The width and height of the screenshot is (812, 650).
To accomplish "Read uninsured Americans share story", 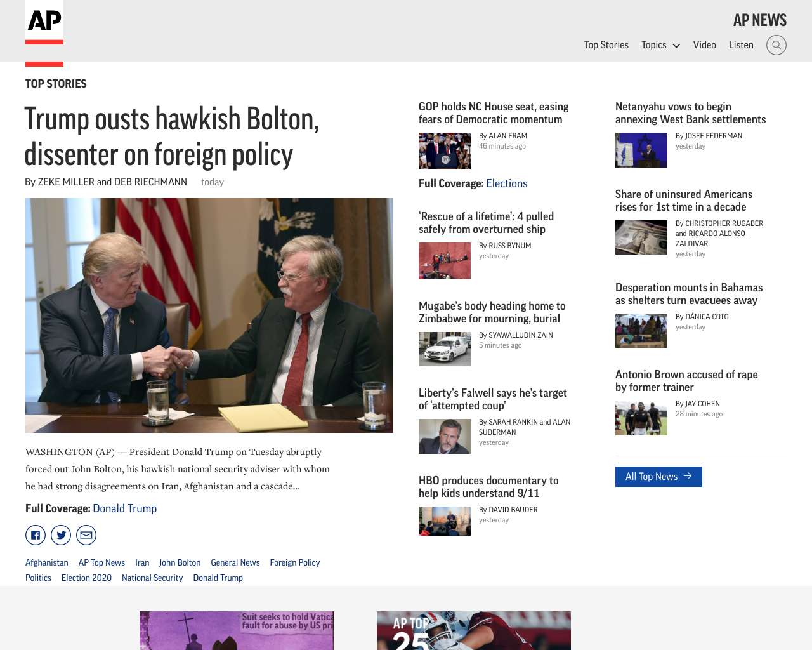I will point(684,201).
